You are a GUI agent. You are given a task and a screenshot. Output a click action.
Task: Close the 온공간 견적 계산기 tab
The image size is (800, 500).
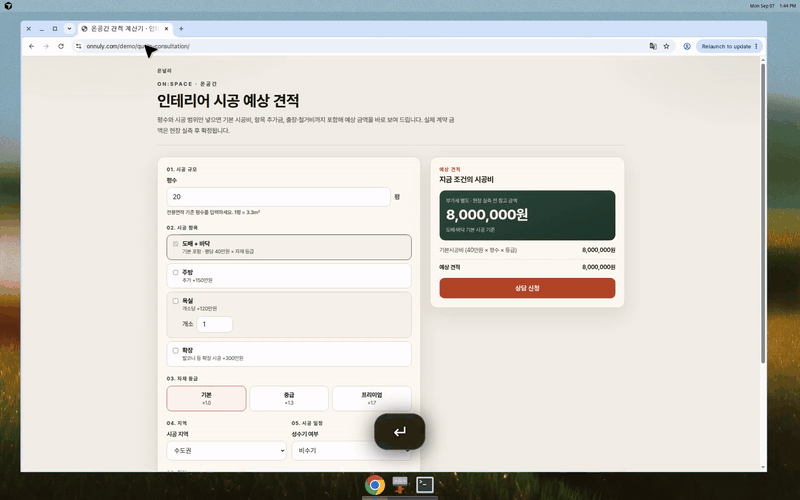[x=166, y=29]
